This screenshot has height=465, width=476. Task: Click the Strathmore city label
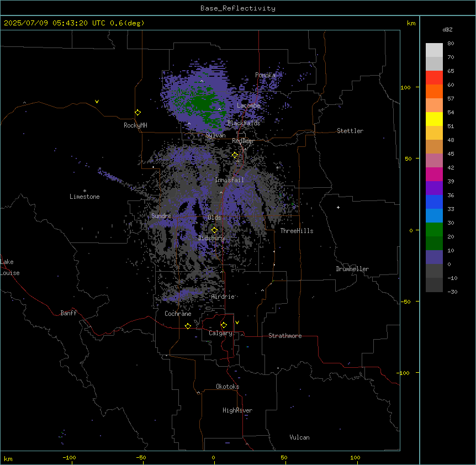tap(285, 336)
